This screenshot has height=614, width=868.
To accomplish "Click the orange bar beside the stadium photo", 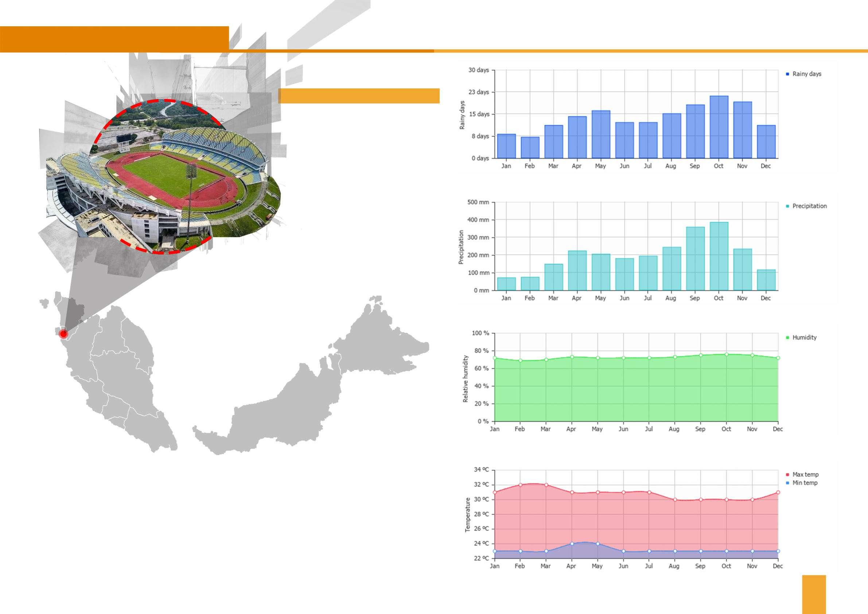I will [358, 96].
